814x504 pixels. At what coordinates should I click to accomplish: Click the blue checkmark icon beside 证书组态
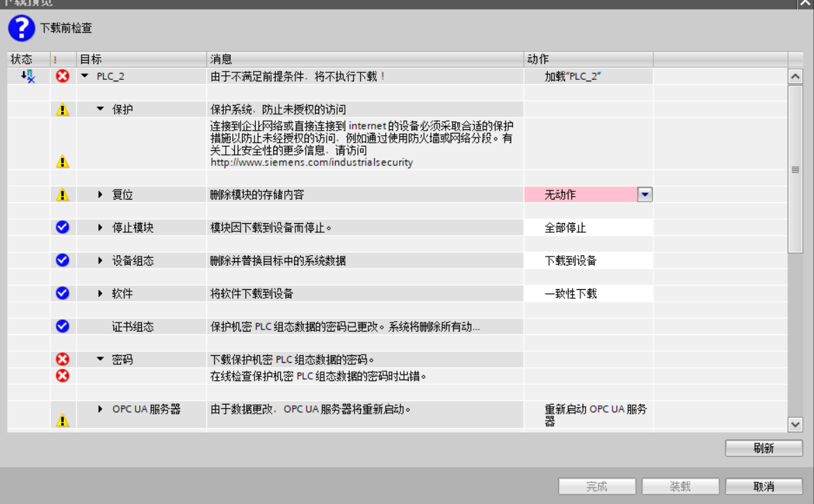[x=63, y=326]
